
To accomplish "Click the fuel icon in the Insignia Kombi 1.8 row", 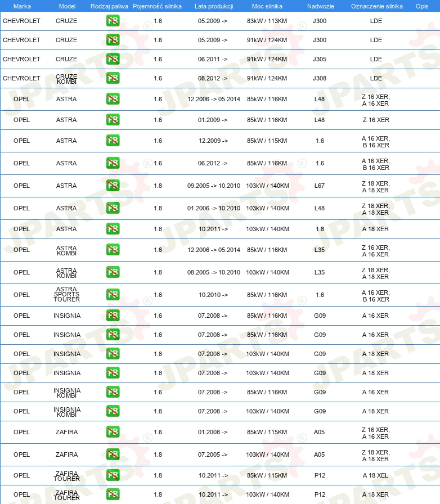I will tap(113, 411).
